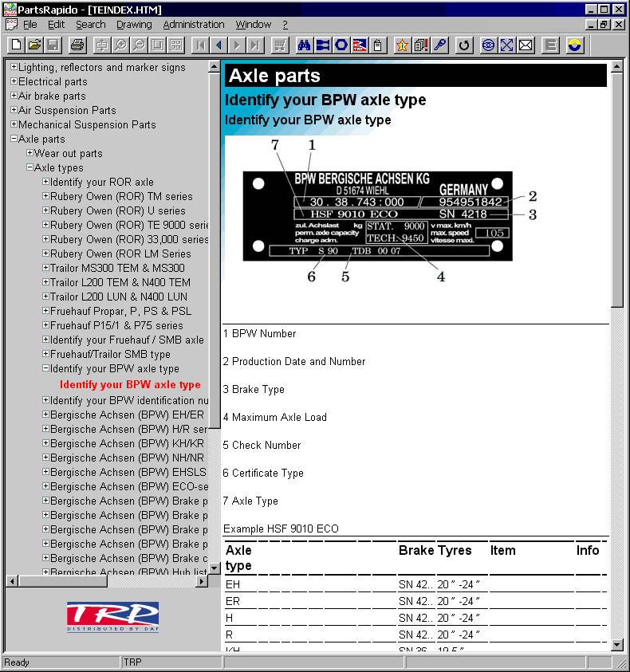Expand the Air Suspension Parts node

point(14,110)
